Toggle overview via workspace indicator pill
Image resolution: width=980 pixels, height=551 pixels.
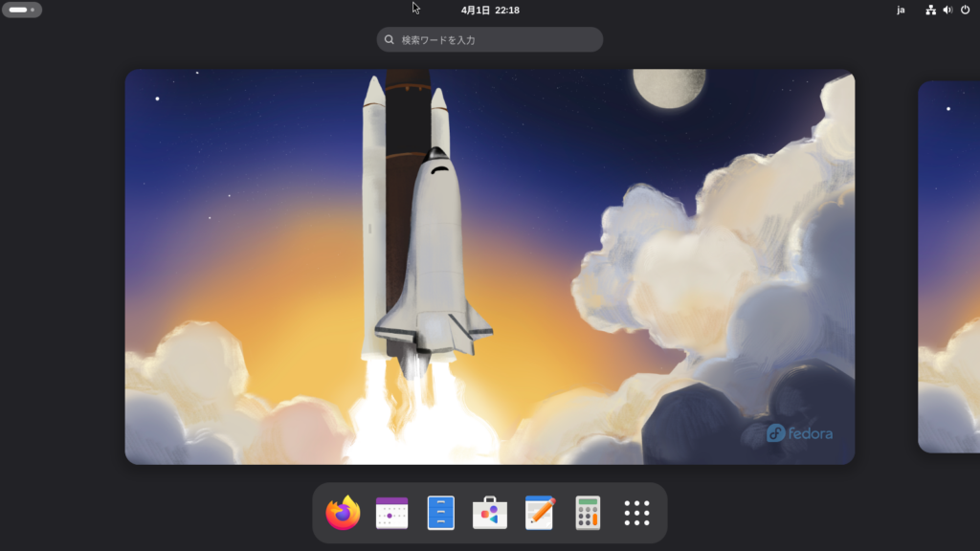coord(18,10)
